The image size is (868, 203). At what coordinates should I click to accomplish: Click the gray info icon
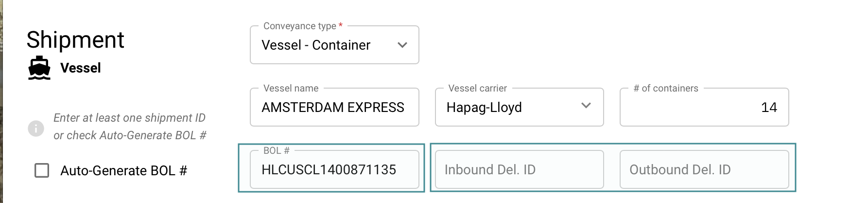(x=36, y=128)
